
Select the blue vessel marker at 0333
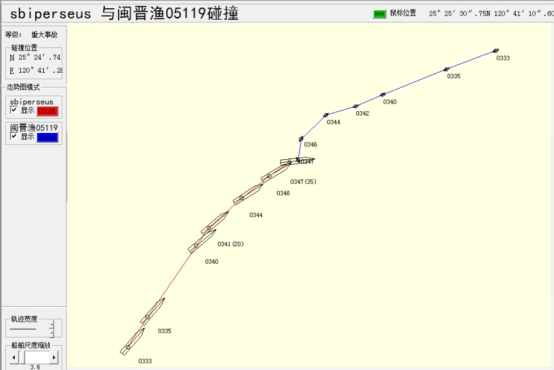tap(496, 51)
